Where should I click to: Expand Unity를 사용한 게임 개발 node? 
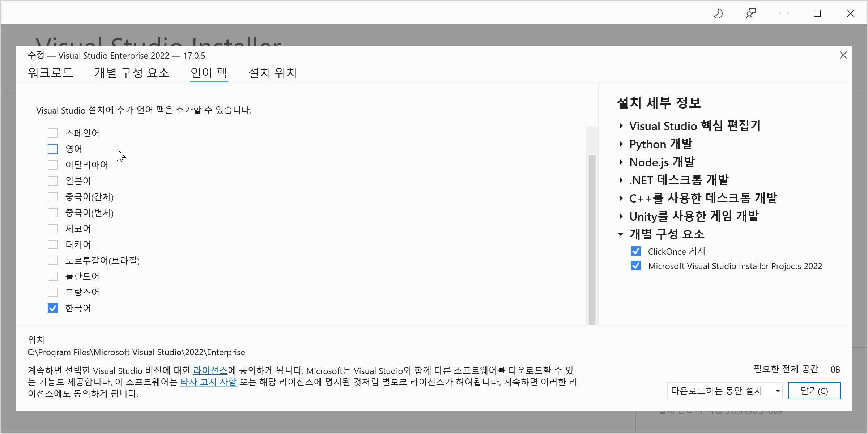pyautogui.click(x=621, y=216)
